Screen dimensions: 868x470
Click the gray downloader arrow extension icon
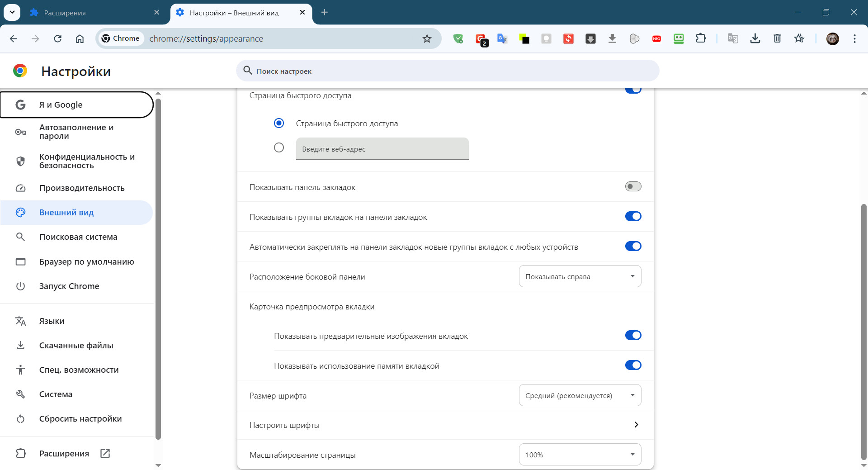pos(613,39)
